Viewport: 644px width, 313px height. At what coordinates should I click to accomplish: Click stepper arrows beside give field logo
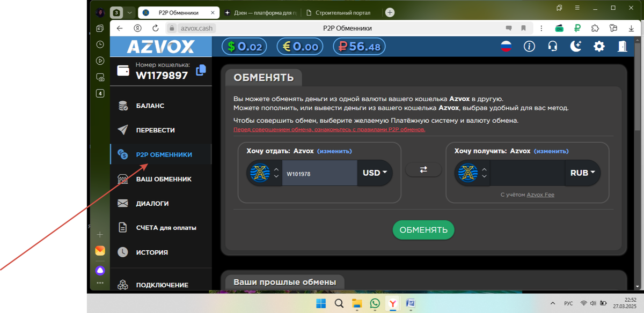[x=276, y=173]
